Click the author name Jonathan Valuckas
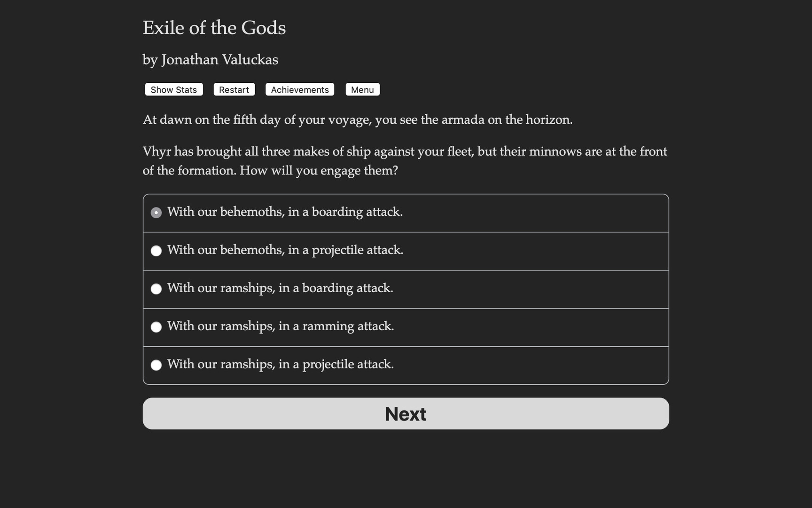 pos(210,60)
